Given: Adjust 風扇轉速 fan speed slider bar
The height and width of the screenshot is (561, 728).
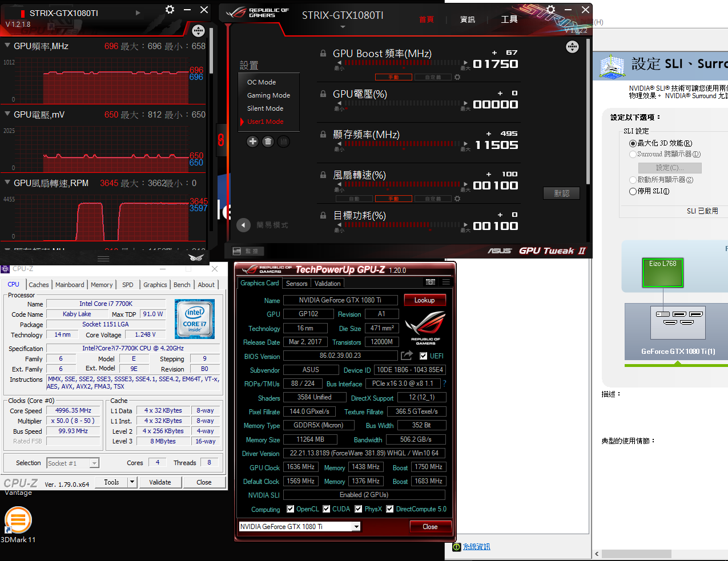Looking at the screenshot, I should click(x=402, y=184).
